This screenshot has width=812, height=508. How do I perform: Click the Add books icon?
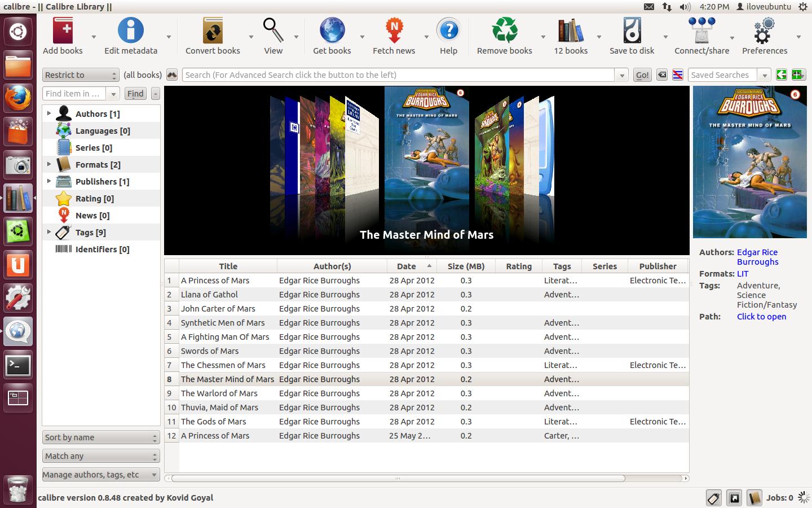click(x=63, y=30)
